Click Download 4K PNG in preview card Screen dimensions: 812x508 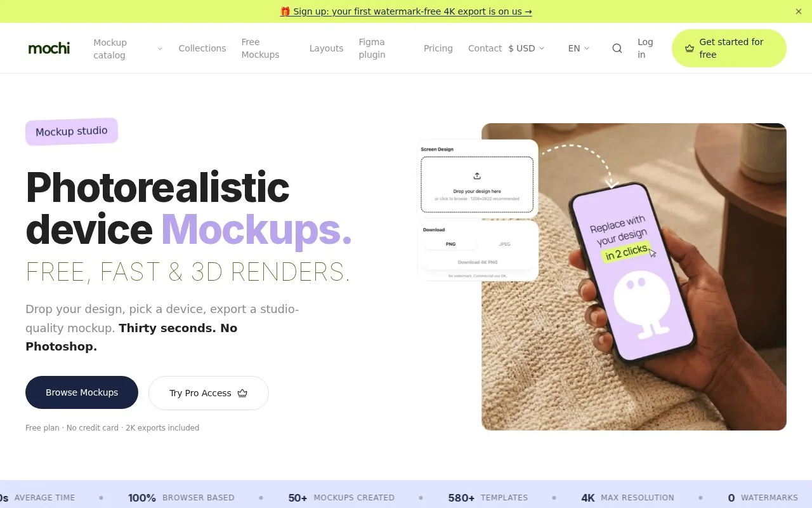tap(478, 262)
